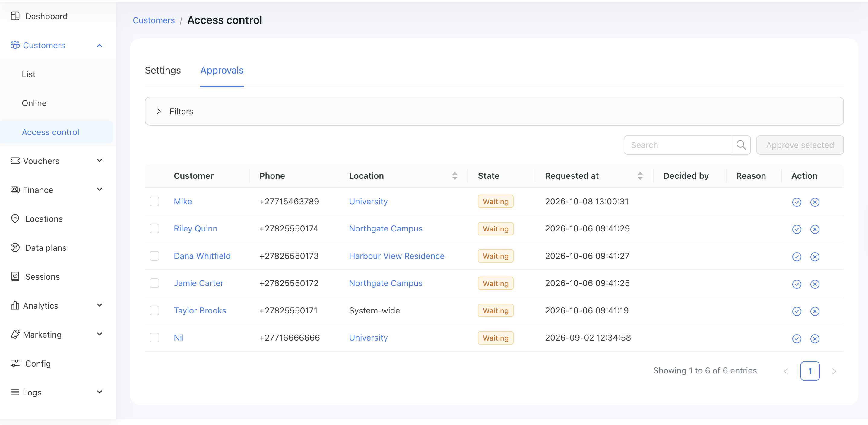868x425 pixels.
Task: Open the Online customers submenu item
Action: coord(34,103)
